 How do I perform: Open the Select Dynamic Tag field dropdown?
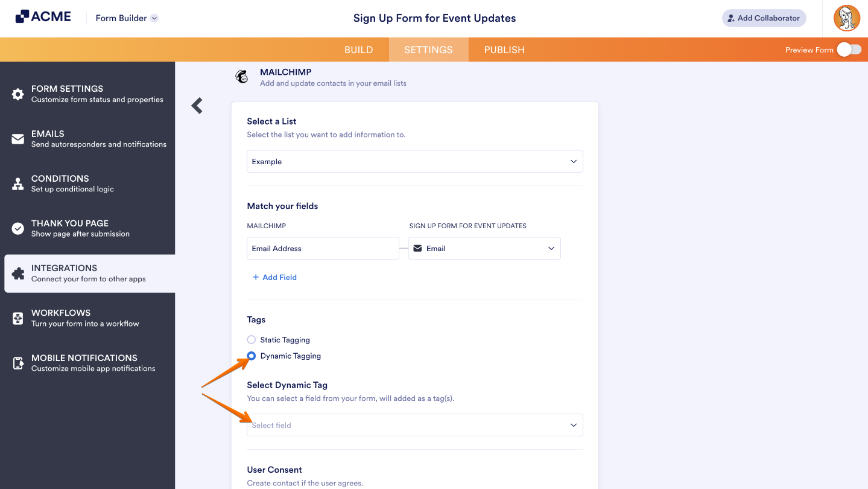click(414, 425)
